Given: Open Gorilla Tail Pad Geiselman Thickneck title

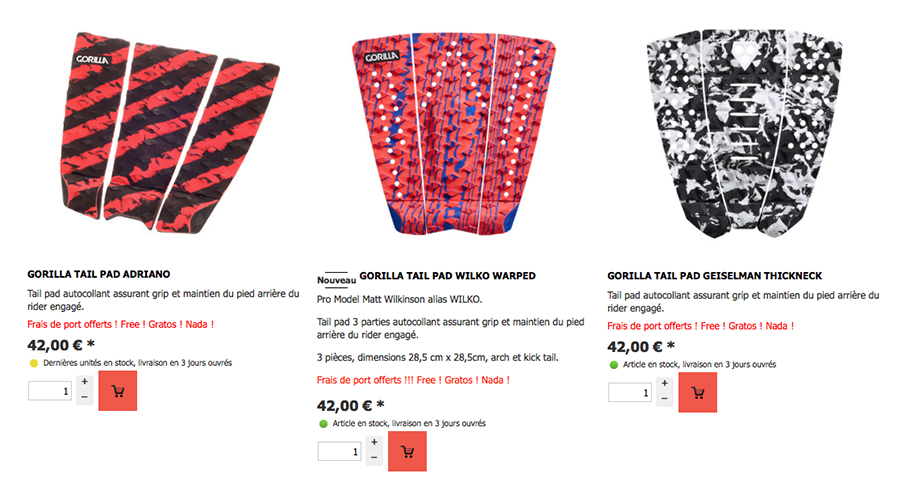Looking at the screenshot, I should [715, 276].
